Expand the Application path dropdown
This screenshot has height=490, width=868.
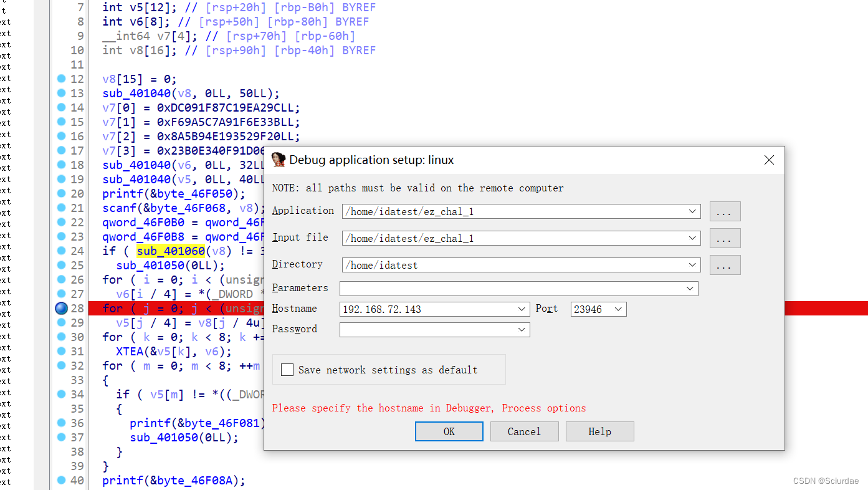pos(692,211)
